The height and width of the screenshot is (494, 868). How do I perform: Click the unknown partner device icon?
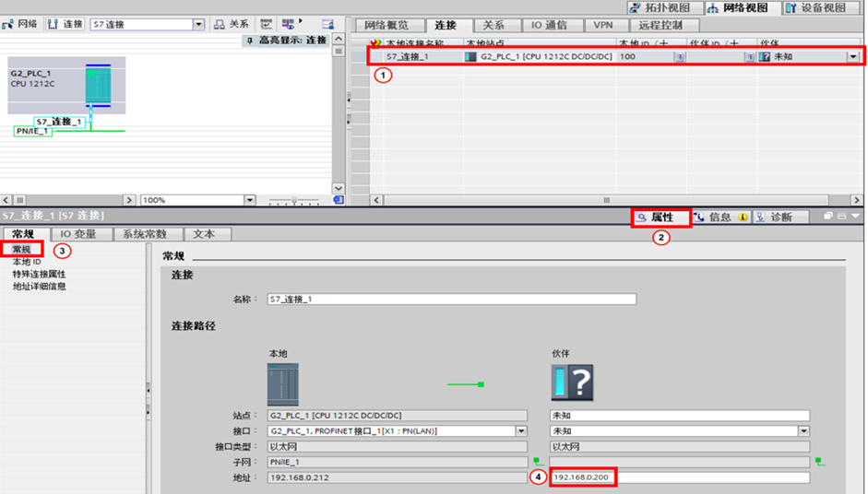(x=572, y=382)
